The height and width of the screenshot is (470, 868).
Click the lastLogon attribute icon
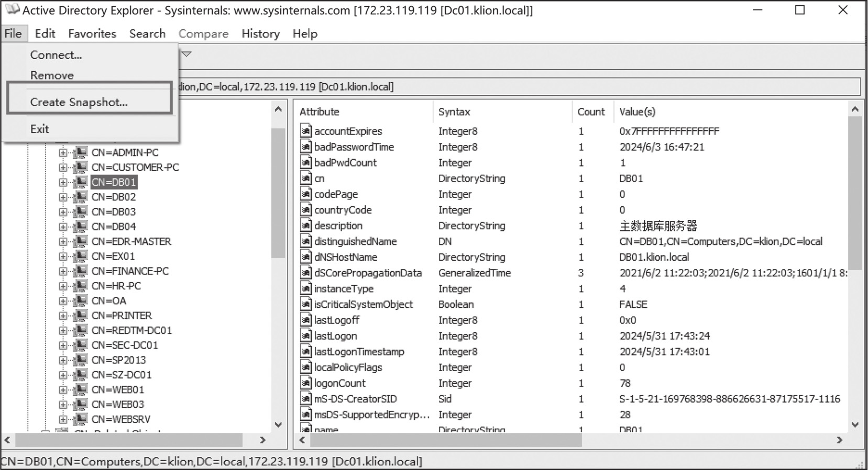click(x=306, y=335)
